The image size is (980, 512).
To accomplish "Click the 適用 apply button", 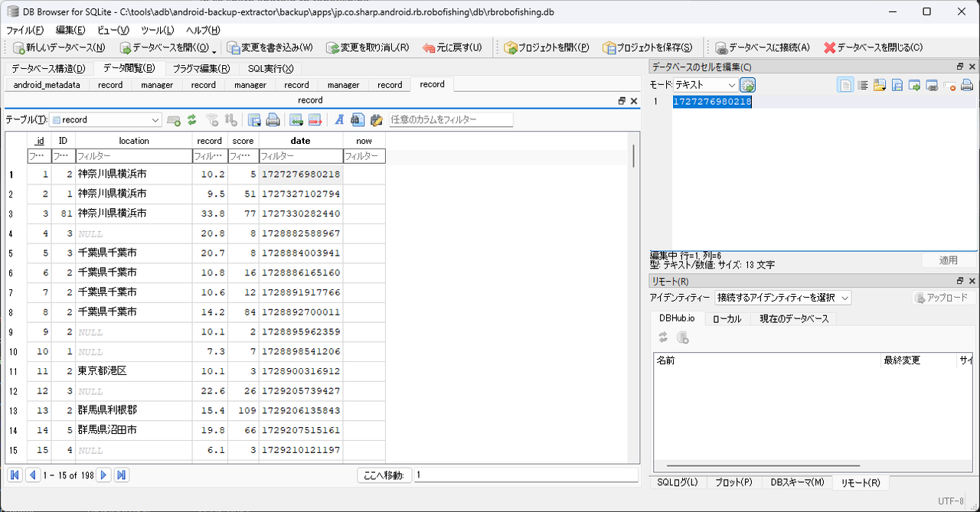I will (949, 260).
